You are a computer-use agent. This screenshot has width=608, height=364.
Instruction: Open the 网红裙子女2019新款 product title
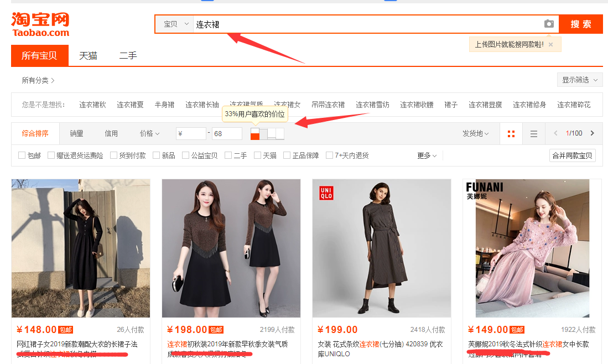[x=77, y=349]
